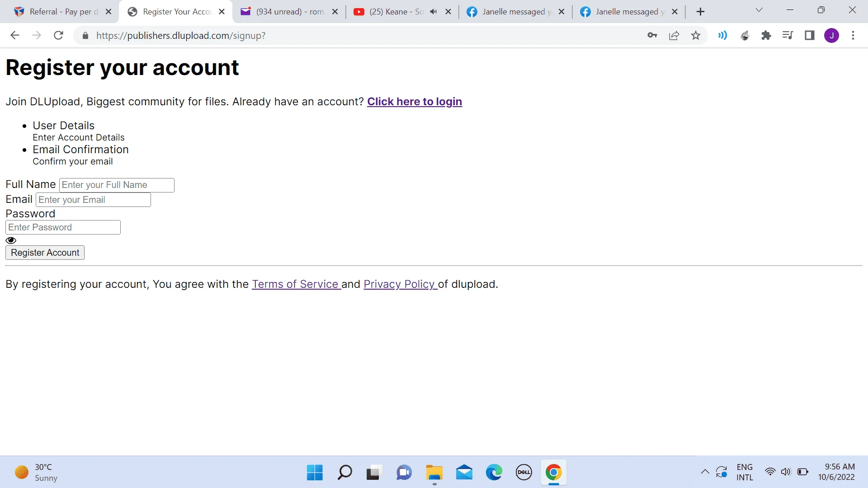The image size is (868, 488).
Task: Focus the Email input field
Action: coord(93,200)
